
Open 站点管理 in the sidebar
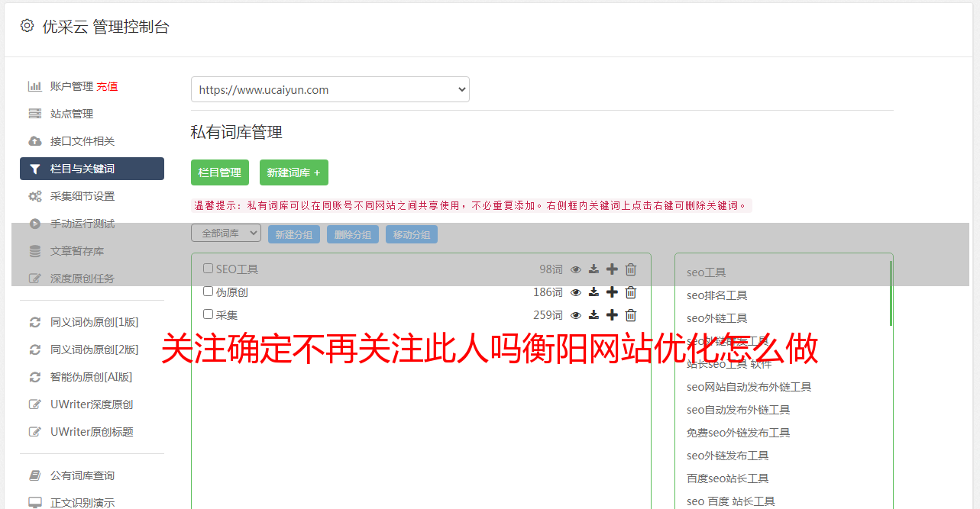tap(72, 114)
